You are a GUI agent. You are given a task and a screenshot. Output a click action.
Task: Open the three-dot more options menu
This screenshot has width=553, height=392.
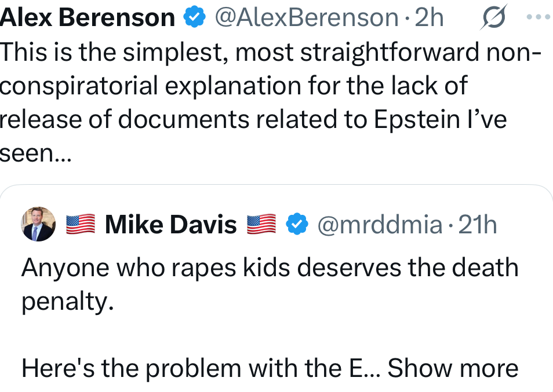tap(539, 17)
